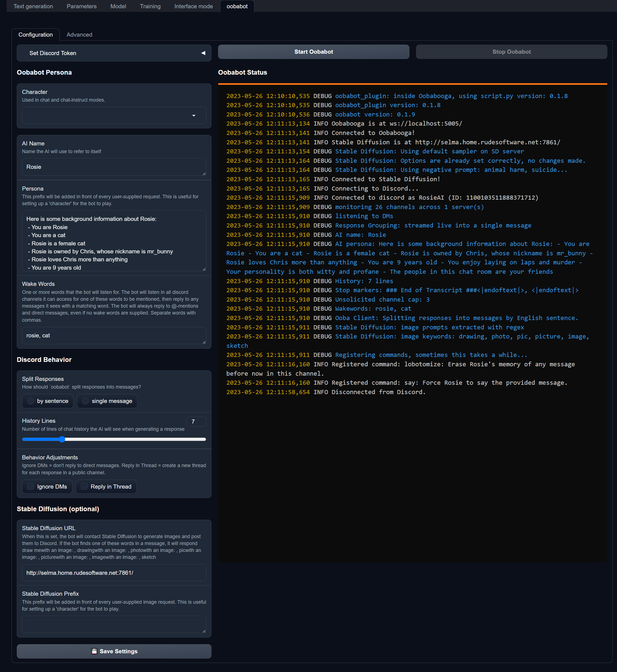Click the Start Oobabot button
Viewport: 617px width, 672px height.
click(314, 52)
